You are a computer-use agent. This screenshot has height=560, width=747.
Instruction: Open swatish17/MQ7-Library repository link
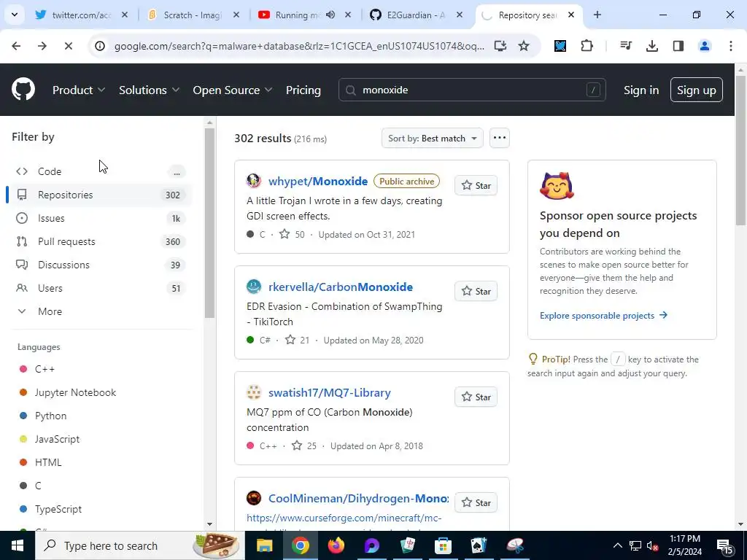(329, 392)
